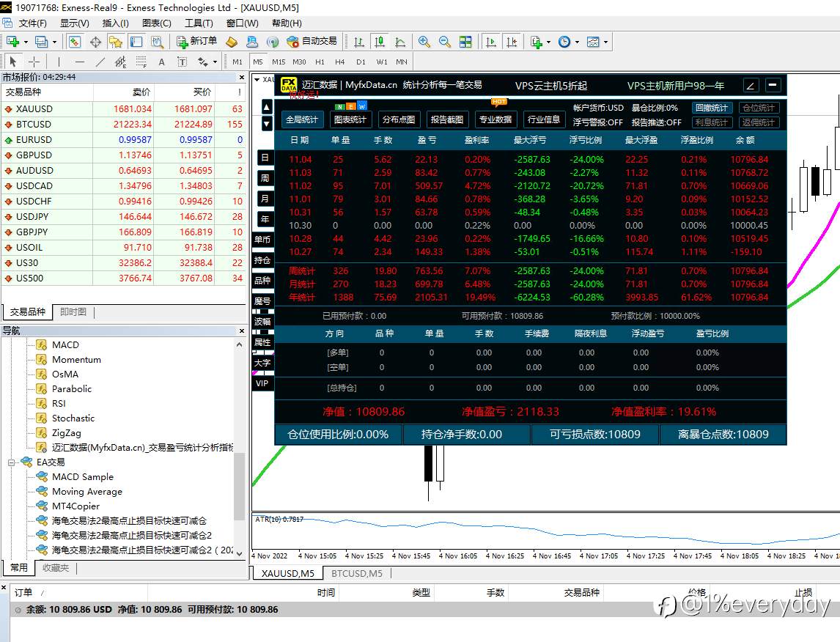Switch chart to bar chart style
The height and width of the screenshot is (642, 840).
click(359, 42)
